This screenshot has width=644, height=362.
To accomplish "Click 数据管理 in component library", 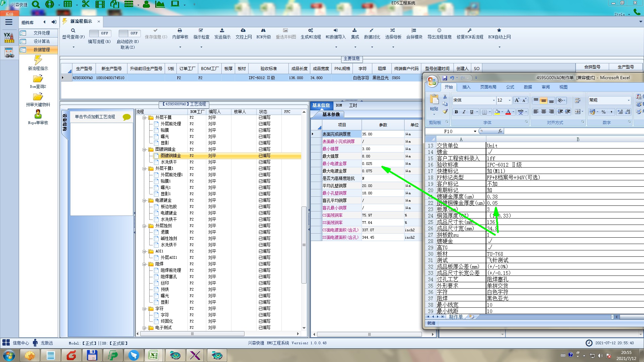I will [42, 50].
